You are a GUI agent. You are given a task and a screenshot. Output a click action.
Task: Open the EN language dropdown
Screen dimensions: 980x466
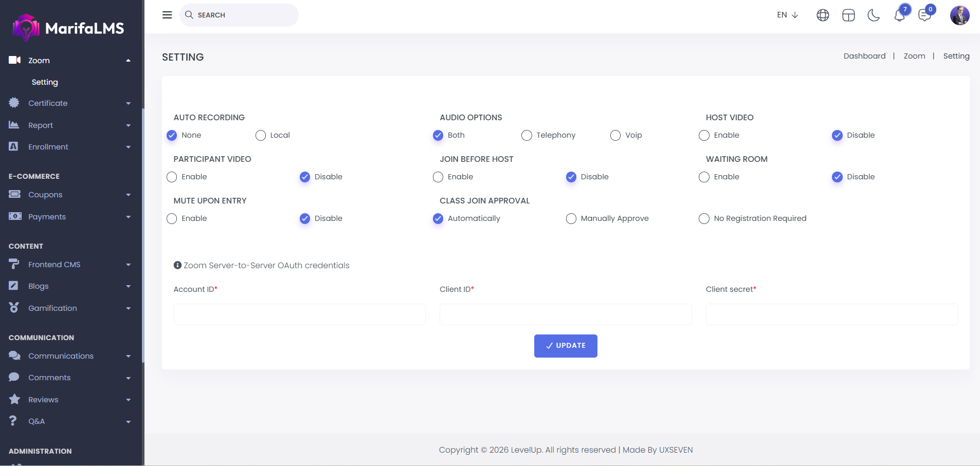coord(787,15)
